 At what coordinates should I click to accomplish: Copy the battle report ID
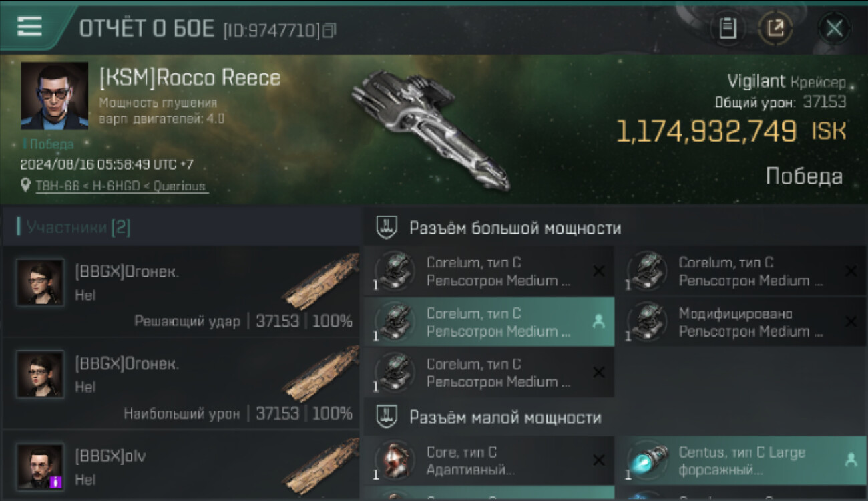(x=329, y=31)
